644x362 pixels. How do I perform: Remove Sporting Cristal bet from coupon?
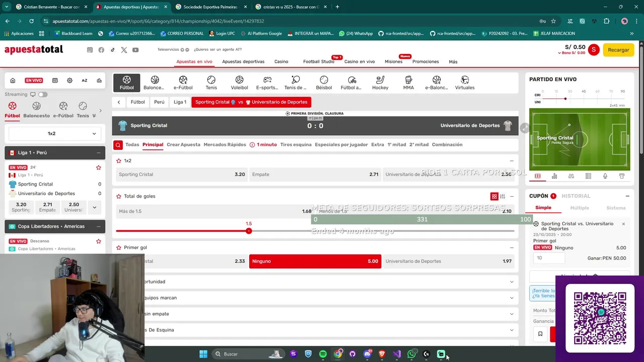[623, 224]
